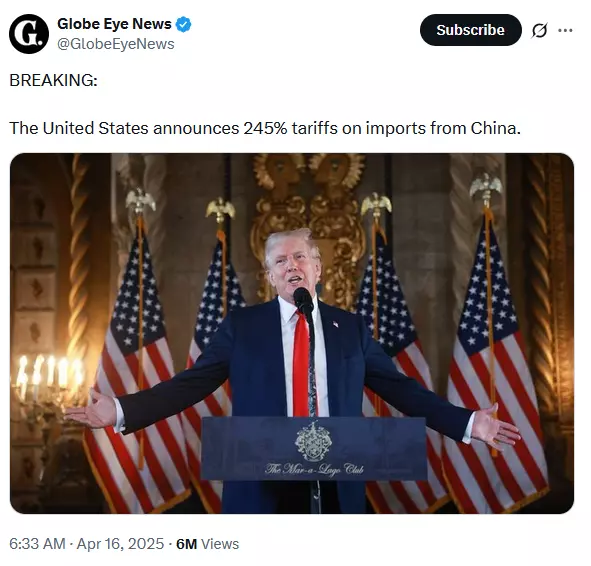Visit the @GlobeEyeNews handle link
This screenshot has width=591, height=566.
tap(116, 44)
